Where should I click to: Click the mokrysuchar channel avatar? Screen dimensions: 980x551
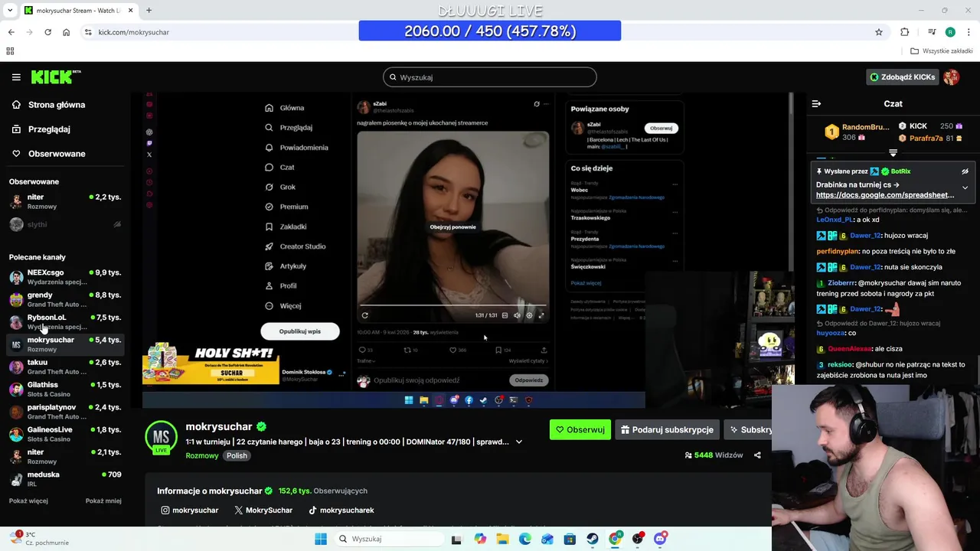pyautogui.click(x=161, y=437)
